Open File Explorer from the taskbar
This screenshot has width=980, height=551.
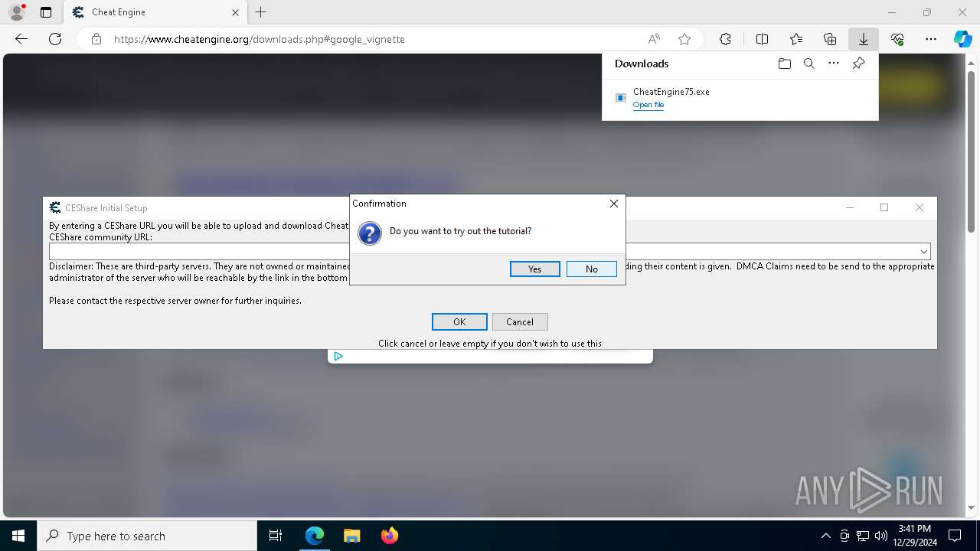pyautogui.click(x=351, y=536)
